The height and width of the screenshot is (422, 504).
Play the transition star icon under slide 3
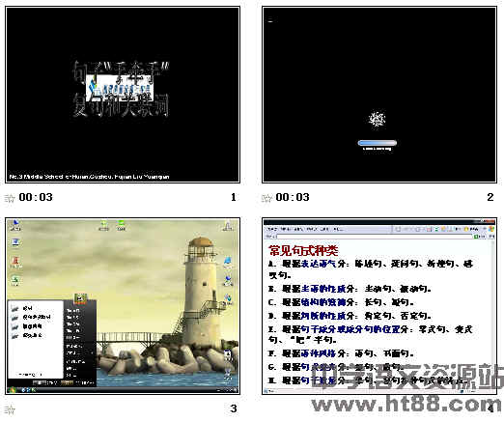tap(10, 409)
